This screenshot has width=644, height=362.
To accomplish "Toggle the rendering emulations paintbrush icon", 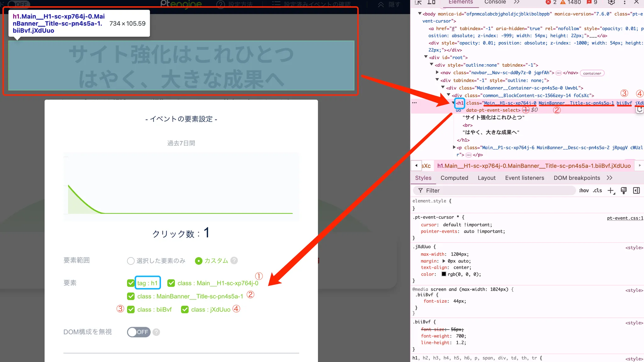I will point(624,191).
